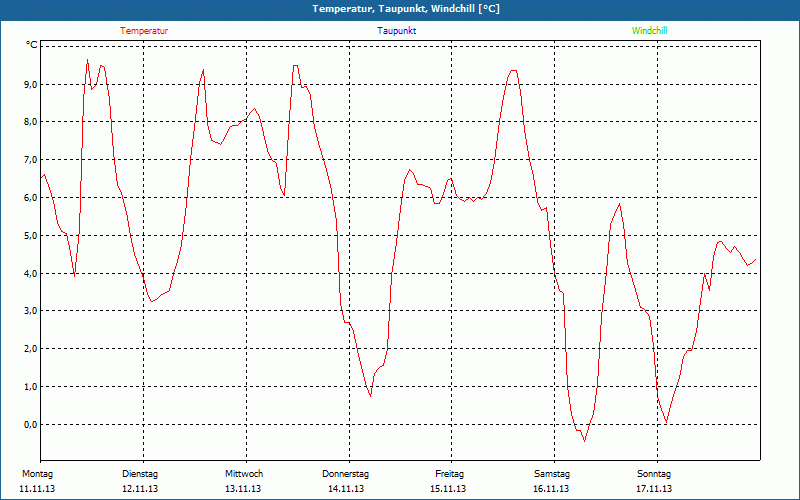Click the date 14.11.13
This screenshot has height=500, width=800.
(x=346, y=489)
